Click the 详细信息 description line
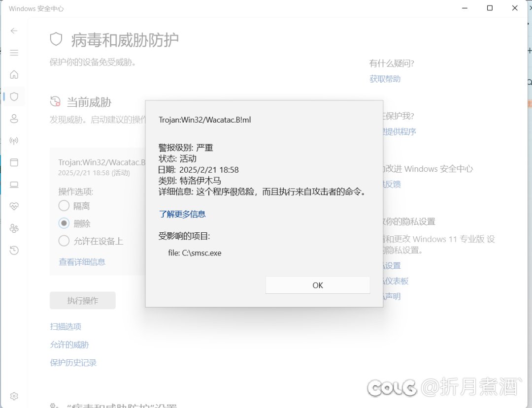This screenshot has height=408, width=532. [263, 192]
